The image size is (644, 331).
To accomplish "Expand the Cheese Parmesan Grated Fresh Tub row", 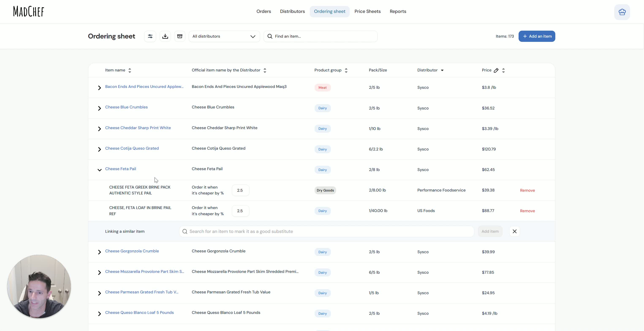I will (99, 293).
